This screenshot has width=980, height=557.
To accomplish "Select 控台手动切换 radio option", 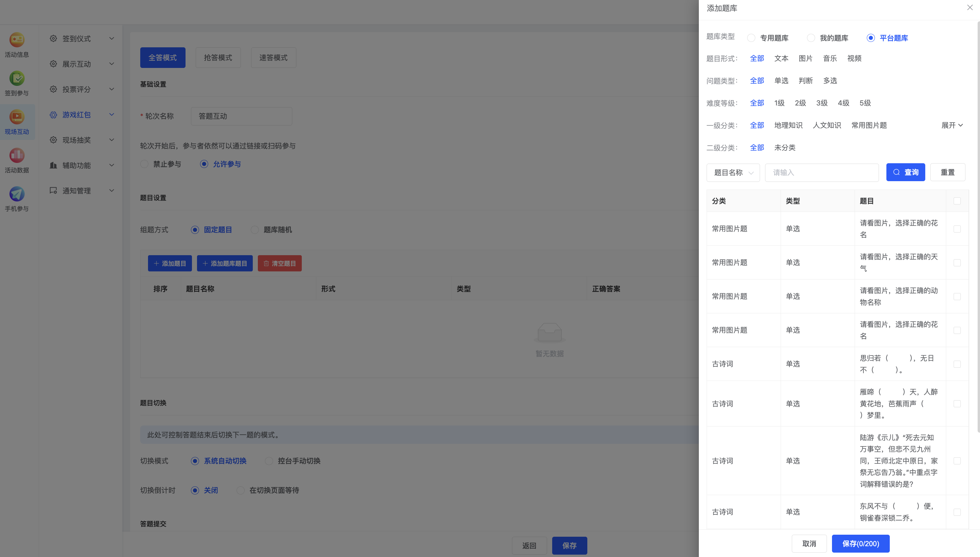I will pos(269,461).
